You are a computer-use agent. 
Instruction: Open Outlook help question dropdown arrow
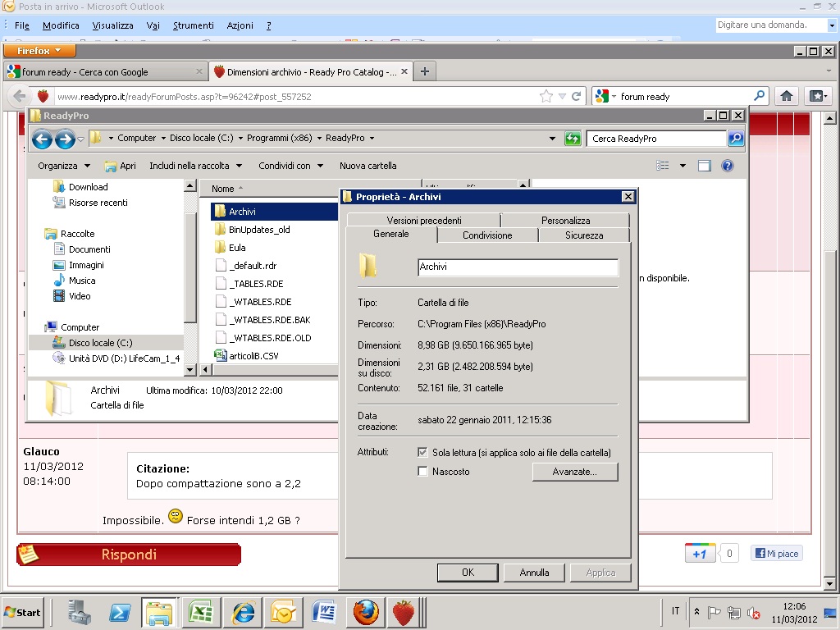click(832, 25)
